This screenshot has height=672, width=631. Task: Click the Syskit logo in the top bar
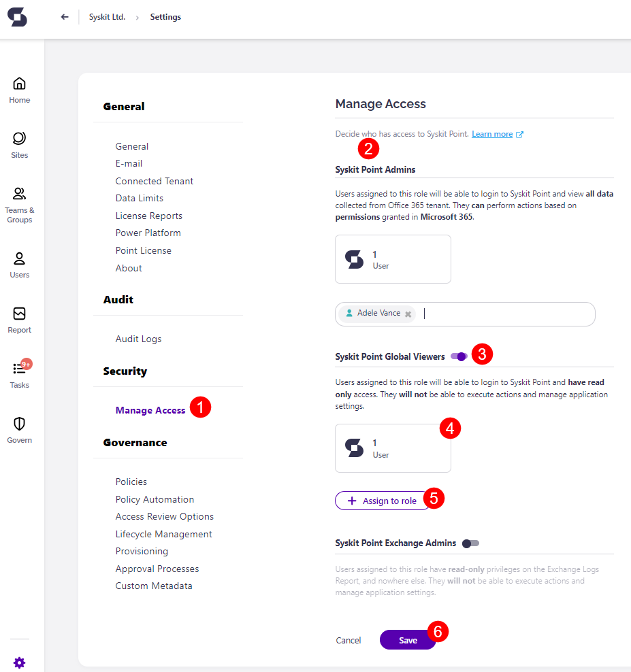click(x=16, y=16)
